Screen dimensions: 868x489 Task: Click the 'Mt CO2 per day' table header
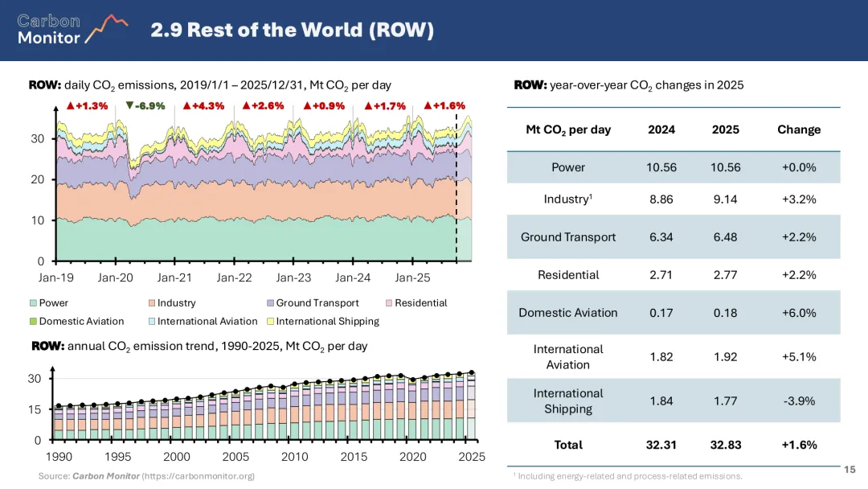(x=568, y=129)
